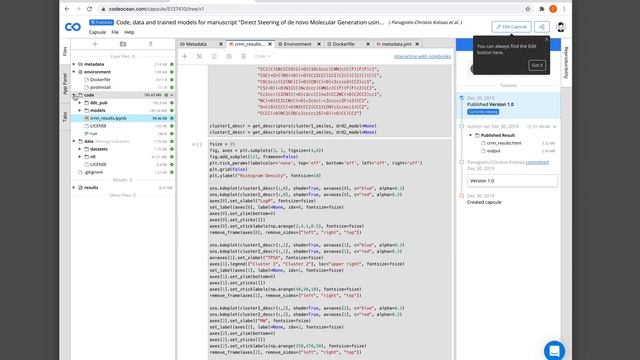The image size is (640, 360).
Task: Click the share capsule icon button
Action: [542, 27]
